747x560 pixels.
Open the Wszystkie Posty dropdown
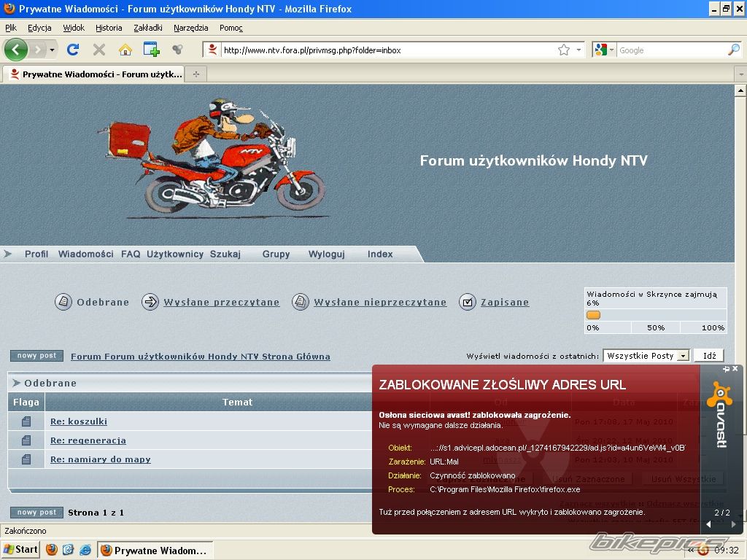point(684,356)
